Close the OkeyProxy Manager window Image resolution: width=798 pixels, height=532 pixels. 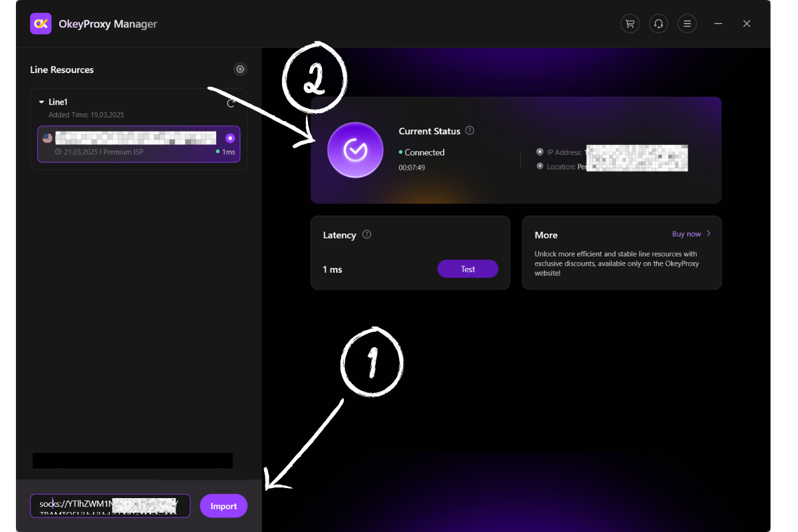747,24
